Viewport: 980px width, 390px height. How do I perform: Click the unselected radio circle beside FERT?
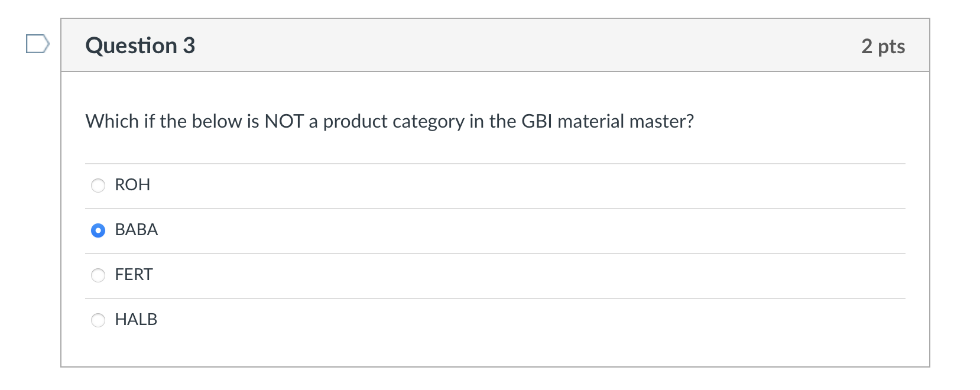pyautogui.click(x=98, y=275)
